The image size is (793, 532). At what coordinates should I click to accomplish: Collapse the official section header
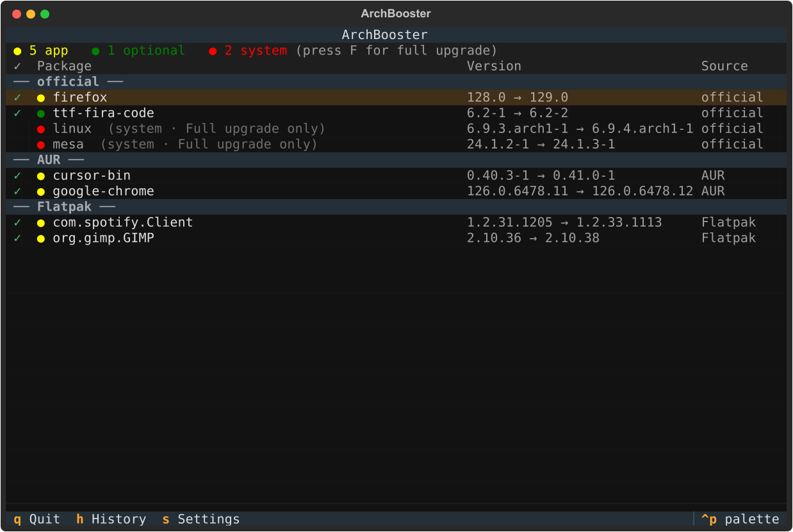coord(396,82)
